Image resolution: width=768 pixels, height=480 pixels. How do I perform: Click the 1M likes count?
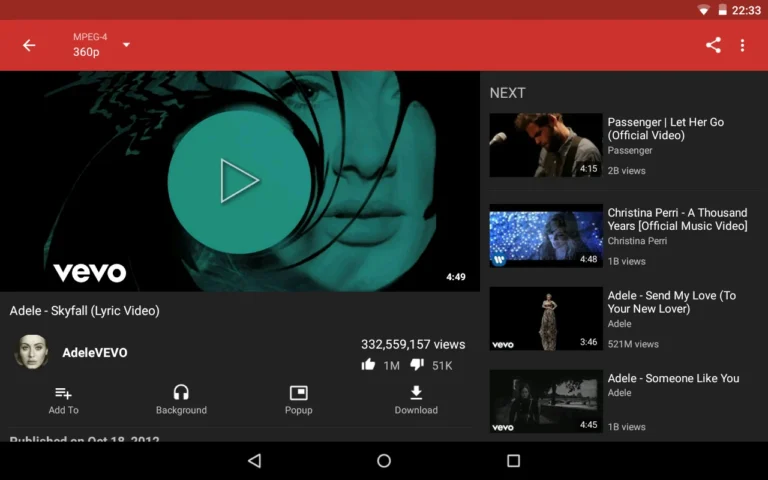click(x=391, y=365)
